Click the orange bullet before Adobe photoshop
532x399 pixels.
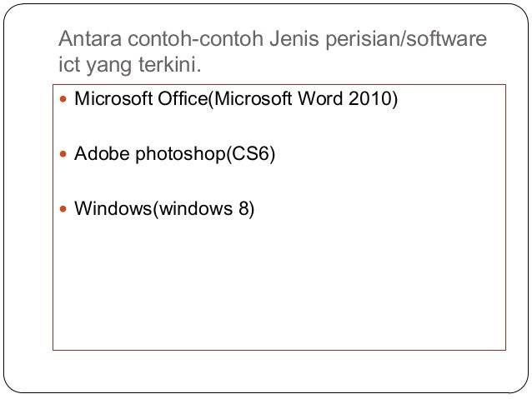pos(65,154)
